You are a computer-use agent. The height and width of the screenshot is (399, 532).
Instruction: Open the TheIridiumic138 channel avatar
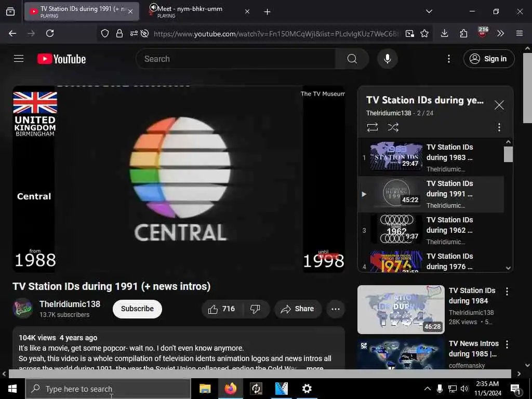click(23, 308)
